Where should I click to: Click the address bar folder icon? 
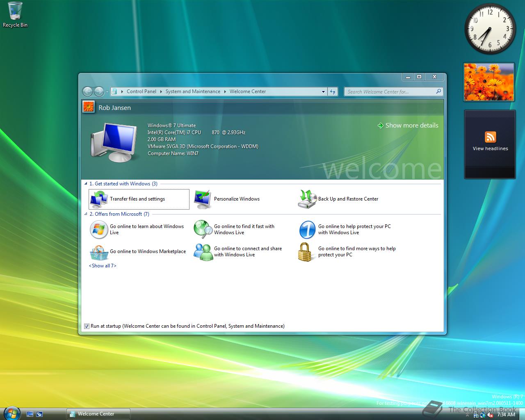pyautogui.click(x=114, y=91)
